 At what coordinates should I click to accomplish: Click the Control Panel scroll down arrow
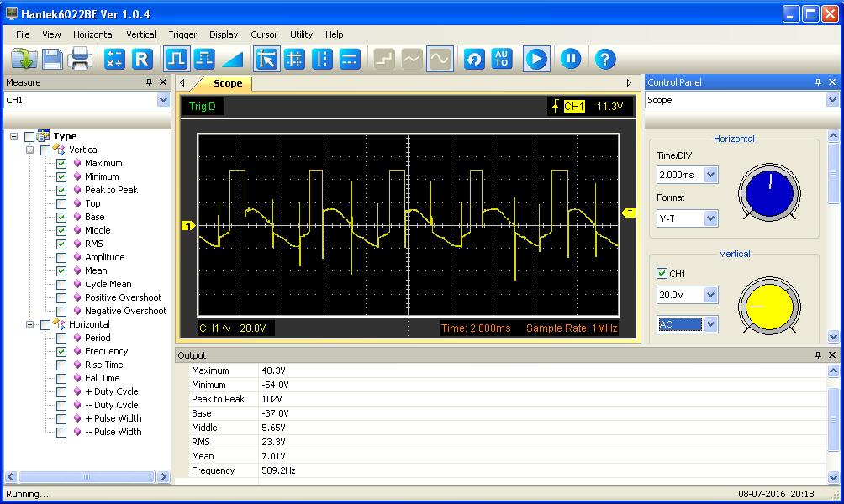point(833,337)
